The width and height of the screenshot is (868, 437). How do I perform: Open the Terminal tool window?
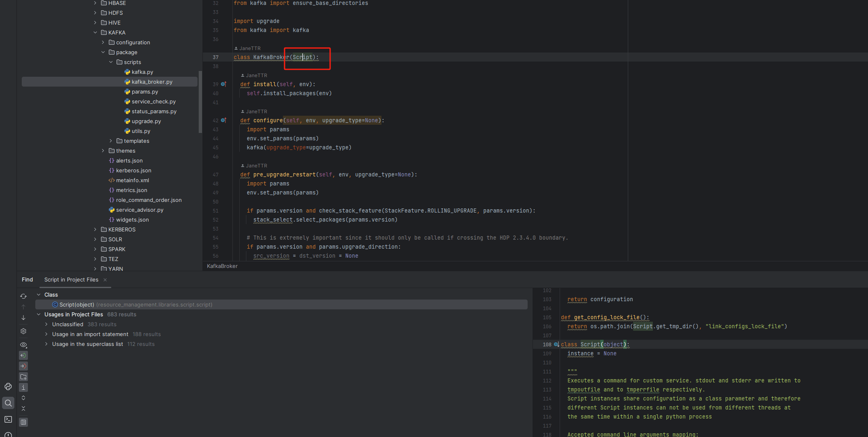tap(8, 419)
